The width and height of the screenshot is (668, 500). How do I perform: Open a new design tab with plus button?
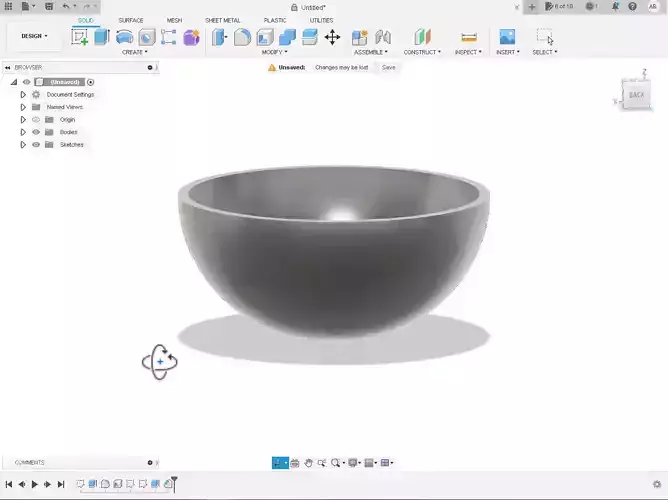pos(532,7)
